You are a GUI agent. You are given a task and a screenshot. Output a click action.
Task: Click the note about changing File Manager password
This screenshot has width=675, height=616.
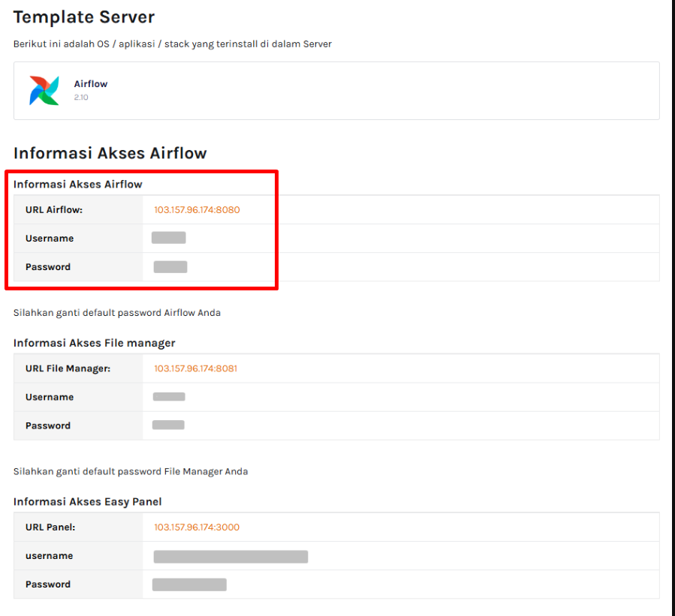point(130,472)
